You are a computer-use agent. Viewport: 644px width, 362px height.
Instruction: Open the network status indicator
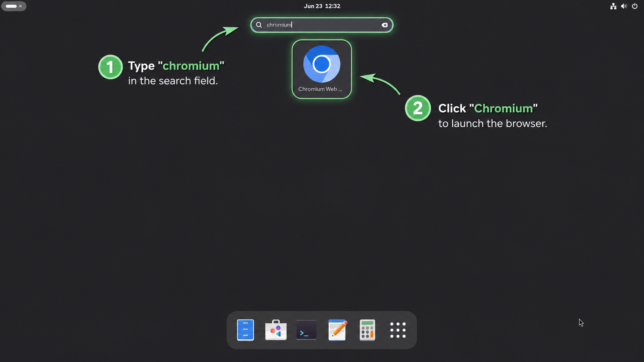pyautogui.click(x=613, y=6)
